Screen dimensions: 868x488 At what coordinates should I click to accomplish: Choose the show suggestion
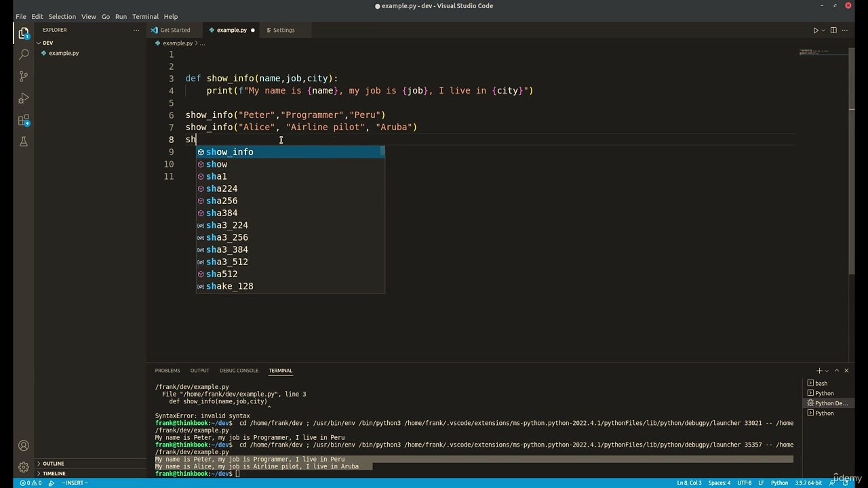pos(290,165)
